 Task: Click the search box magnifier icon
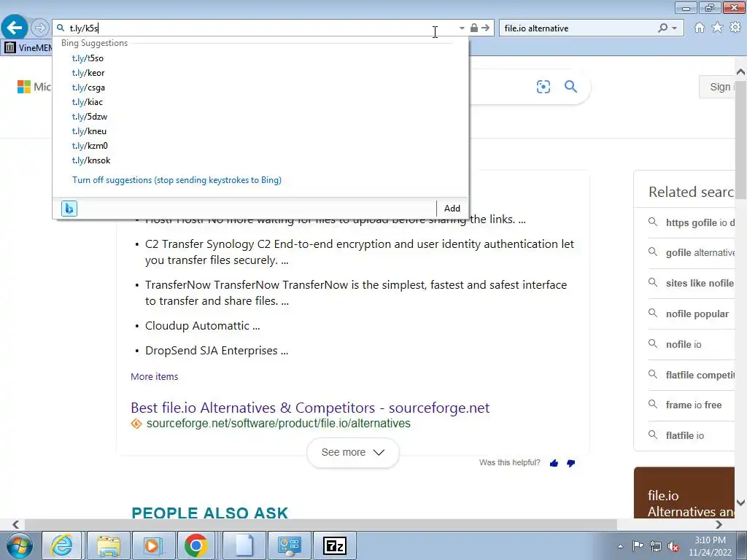pyautogui.click(x=662, y=28)
